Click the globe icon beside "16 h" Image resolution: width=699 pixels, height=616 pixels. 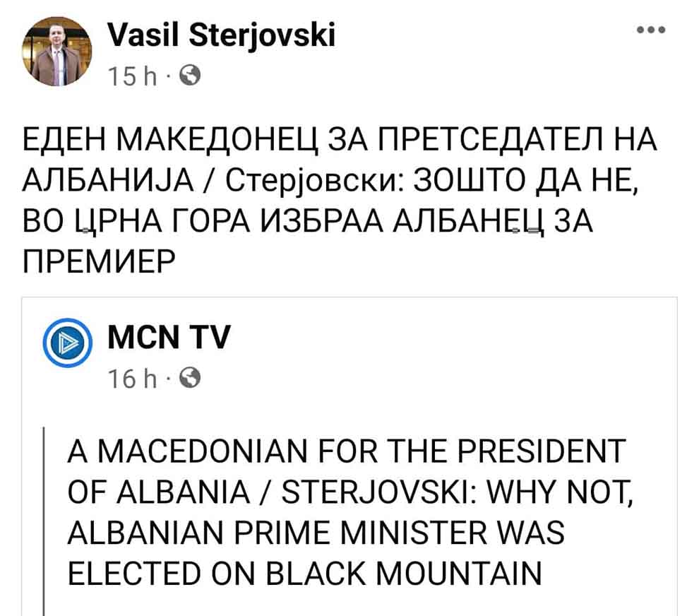click(192, 381)
